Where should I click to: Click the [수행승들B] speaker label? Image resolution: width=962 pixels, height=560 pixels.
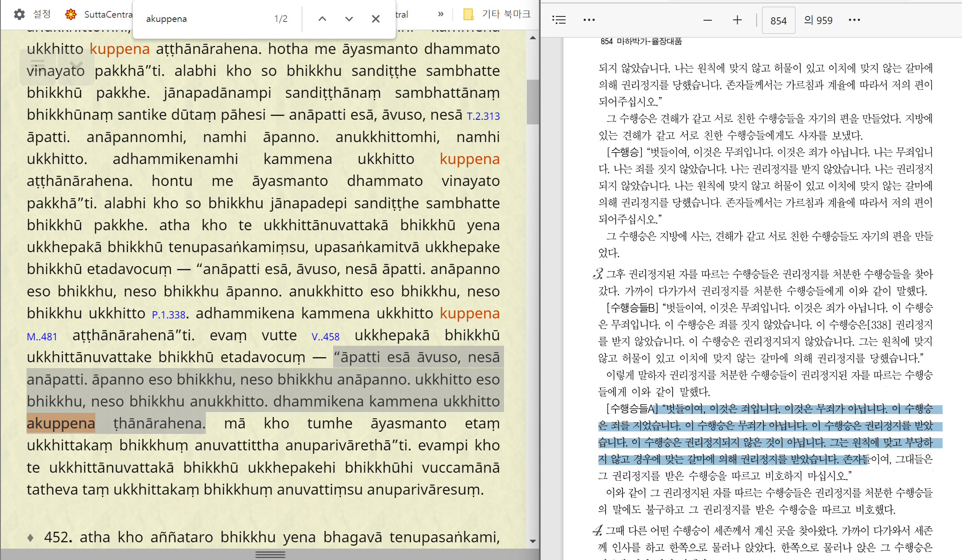click(632, 308)
